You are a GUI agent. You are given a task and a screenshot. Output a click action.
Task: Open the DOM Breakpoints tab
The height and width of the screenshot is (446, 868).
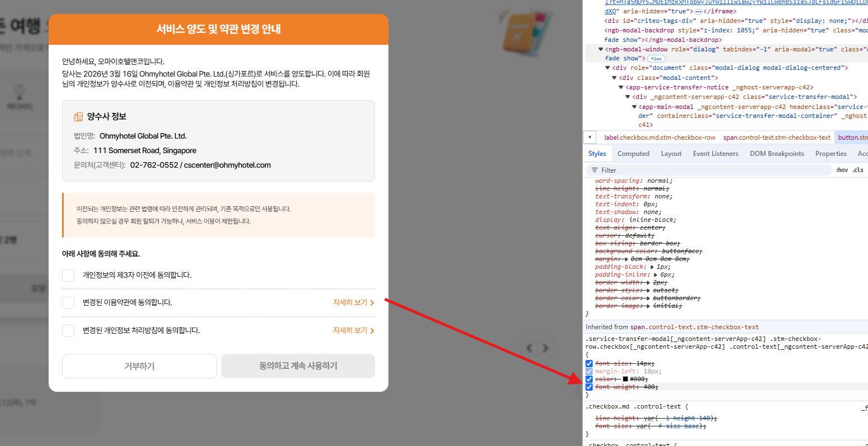pos(777,154)
